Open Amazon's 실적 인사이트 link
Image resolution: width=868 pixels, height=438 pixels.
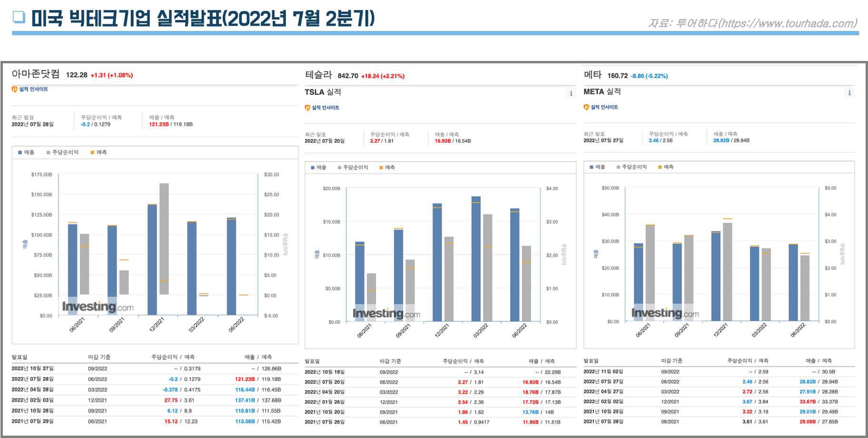coord(33,89)
